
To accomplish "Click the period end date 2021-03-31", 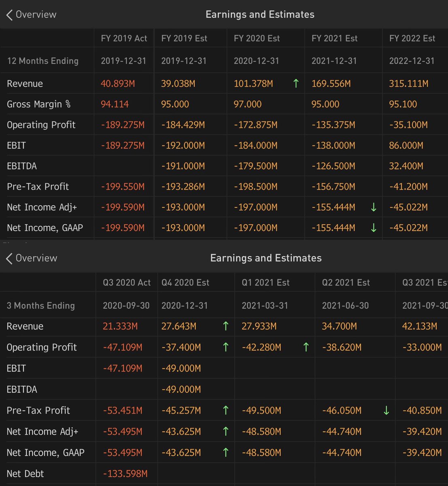I will (x=265, y=305).
